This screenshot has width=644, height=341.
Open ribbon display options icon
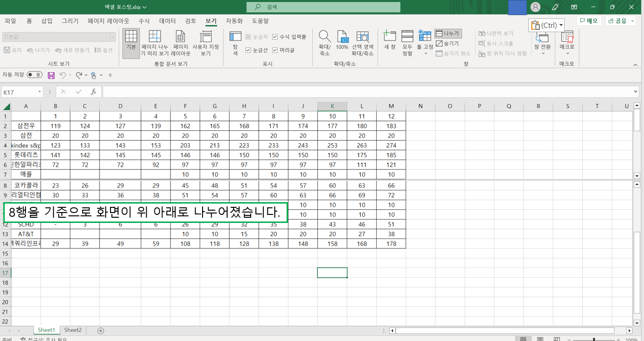574,7
